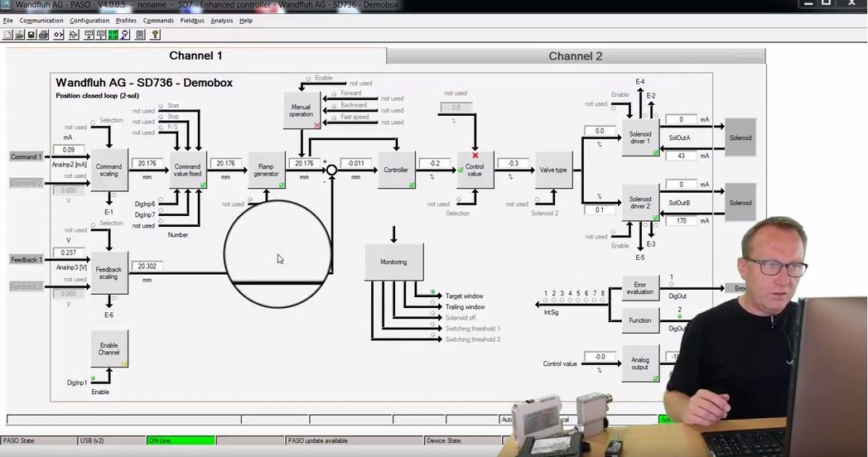Click the control deviation field showing -0.011
The height and width of the screenshot is (457, 868).
(x=356, y=163)
